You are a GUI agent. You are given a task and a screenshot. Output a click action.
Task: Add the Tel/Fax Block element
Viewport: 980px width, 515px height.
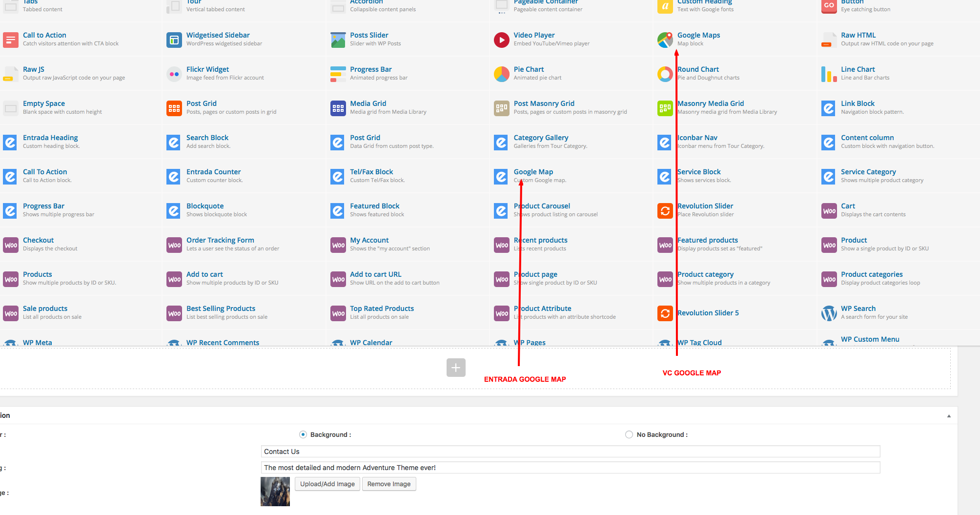[408, 176]
